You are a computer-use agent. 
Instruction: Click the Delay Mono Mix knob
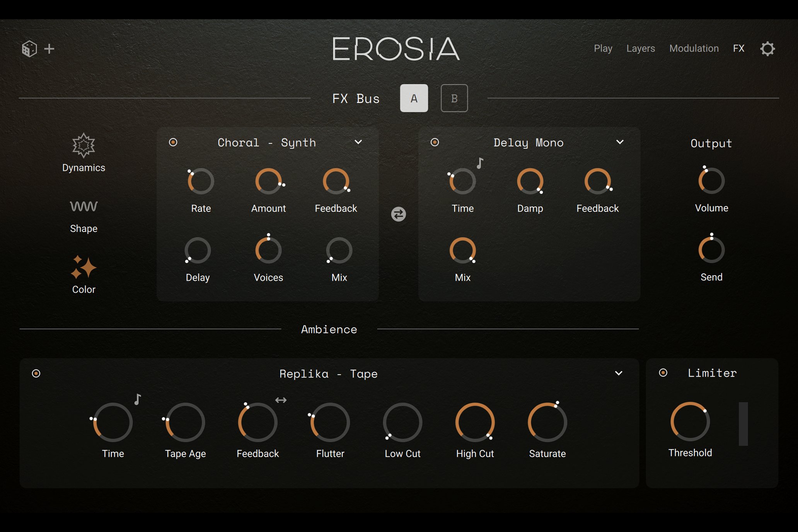click(x=462, y=250)
